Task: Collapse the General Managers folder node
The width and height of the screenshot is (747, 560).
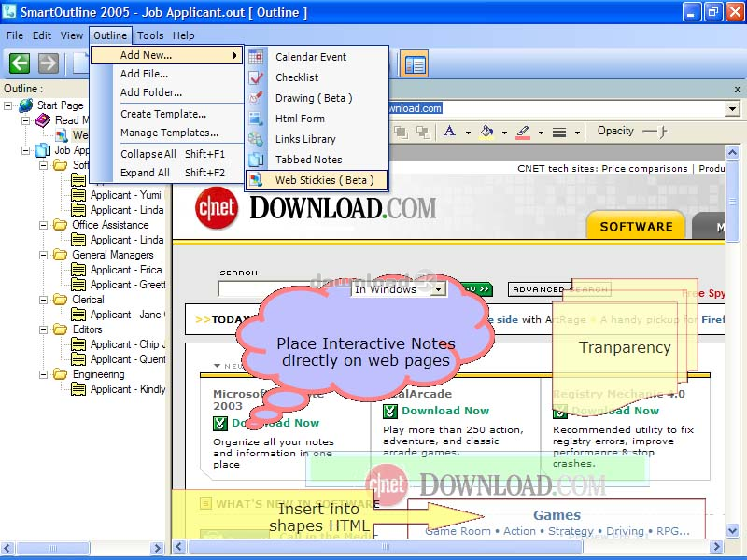Action: coord(43,255)
